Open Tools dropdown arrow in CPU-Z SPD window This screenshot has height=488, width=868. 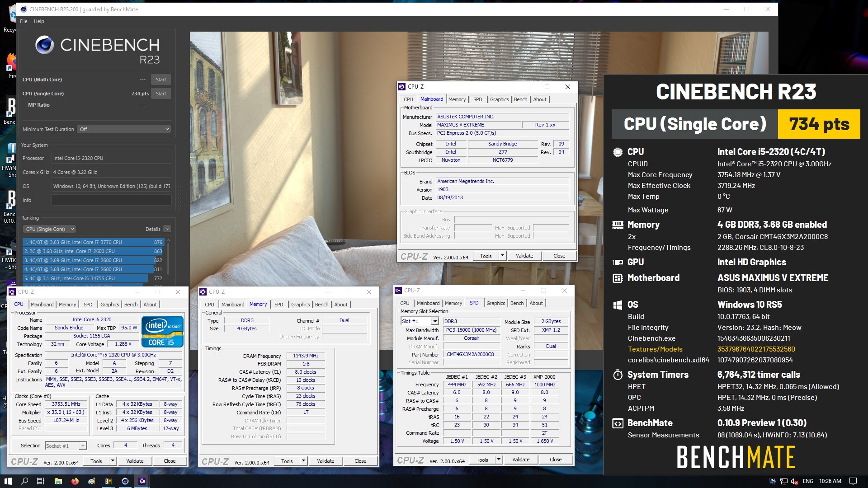(499, 460)
